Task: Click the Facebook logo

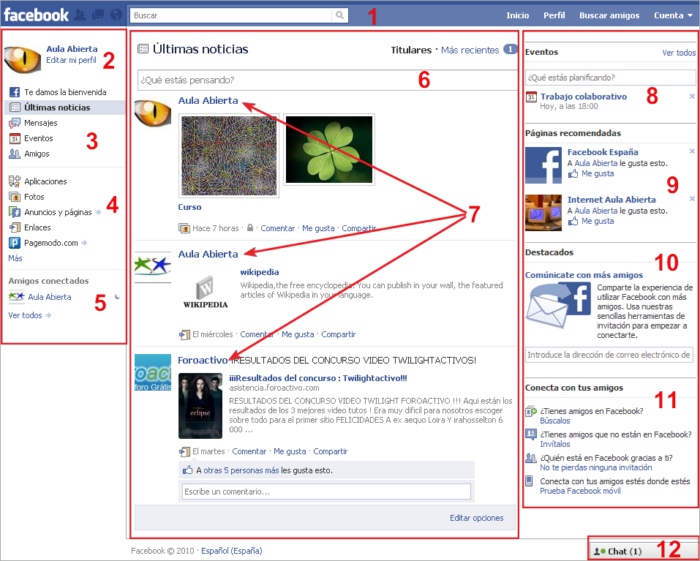Action: point(36,15)
